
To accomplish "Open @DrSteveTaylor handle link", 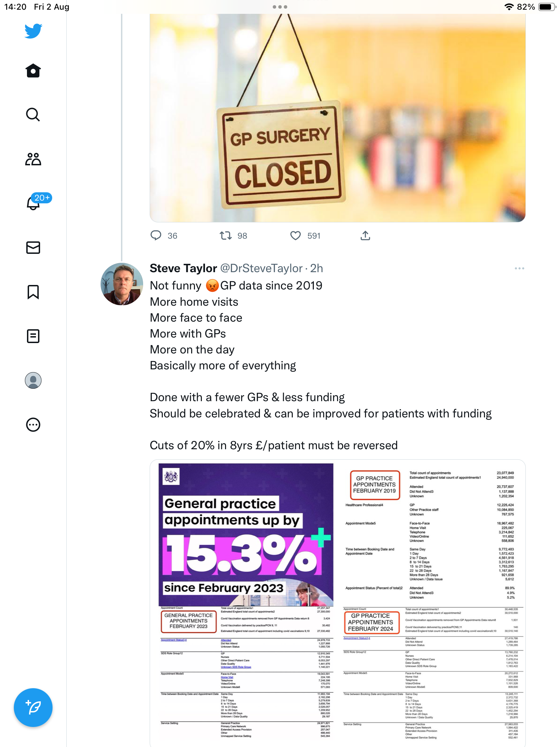I will point(261,268).
